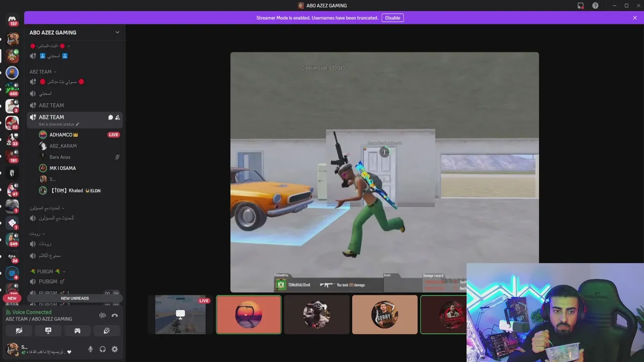Edit channel status pencil icon
Viewport: 644px width, 362px height.
[x=77, y=124]
